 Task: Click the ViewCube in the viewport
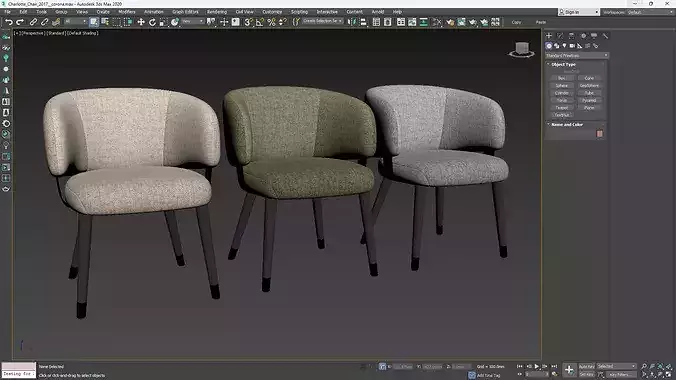click(x=522, y=49)
